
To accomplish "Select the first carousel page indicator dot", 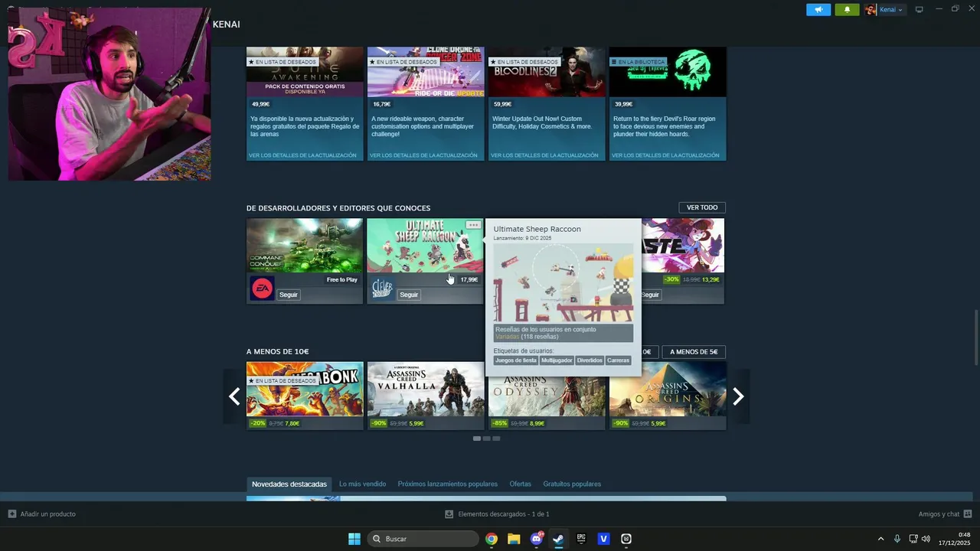I will point(477,439).
